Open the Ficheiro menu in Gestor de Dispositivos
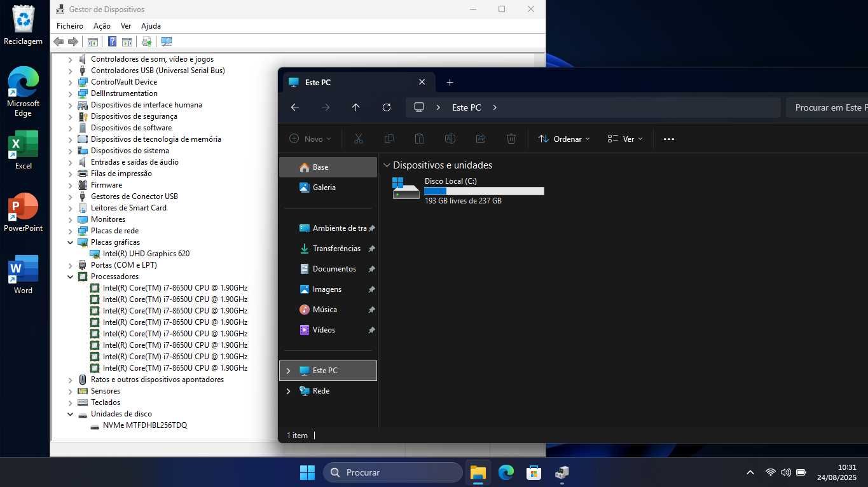 [70, 26]
